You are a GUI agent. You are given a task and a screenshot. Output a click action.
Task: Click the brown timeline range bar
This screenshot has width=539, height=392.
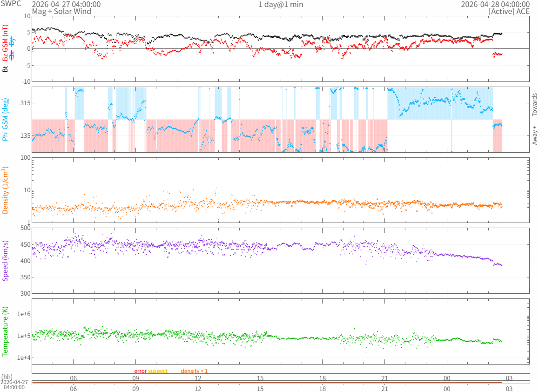(x=266, y=383)
